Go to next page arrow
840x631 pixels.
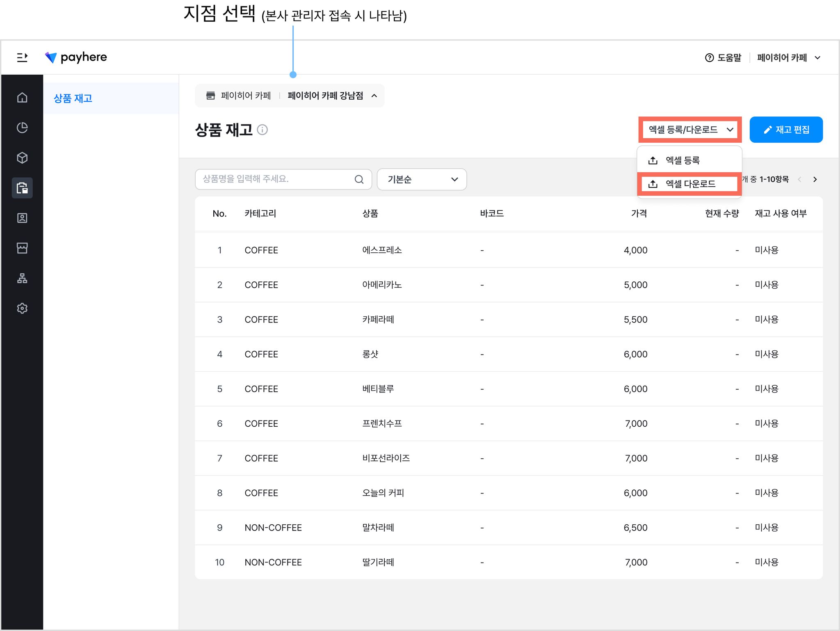pyautogui.click(x=815, y=179)
